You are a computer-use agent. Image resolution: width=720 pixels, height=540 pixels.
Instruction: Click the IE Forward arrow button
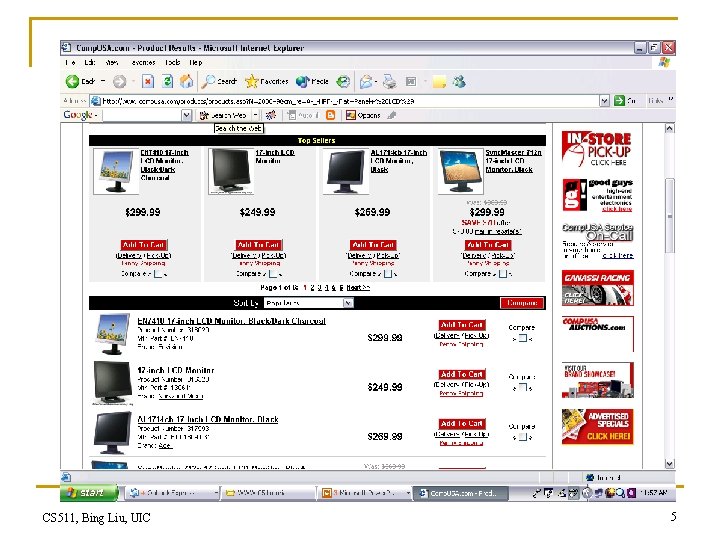119,82
